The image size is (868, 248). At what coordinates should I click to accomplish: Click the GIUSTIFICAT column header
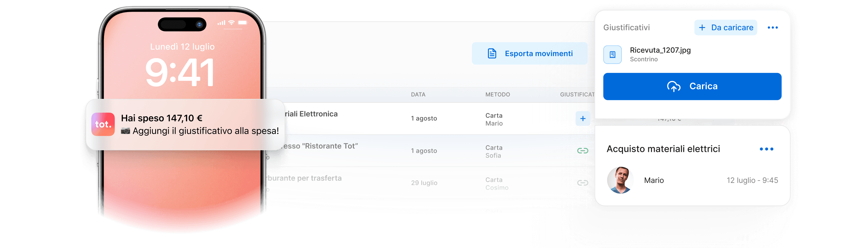click(x=577, y=95)
